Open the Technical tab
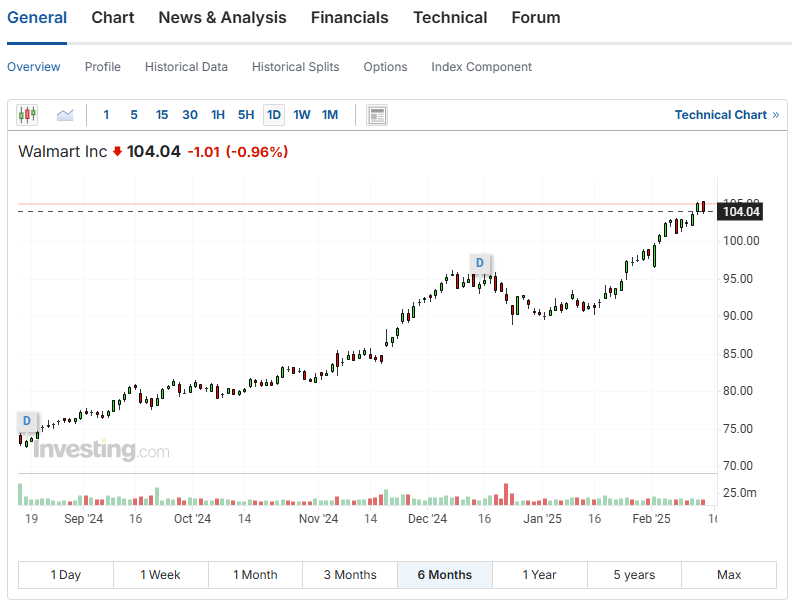The image size is (792, 602). click(x=450, y=18)
